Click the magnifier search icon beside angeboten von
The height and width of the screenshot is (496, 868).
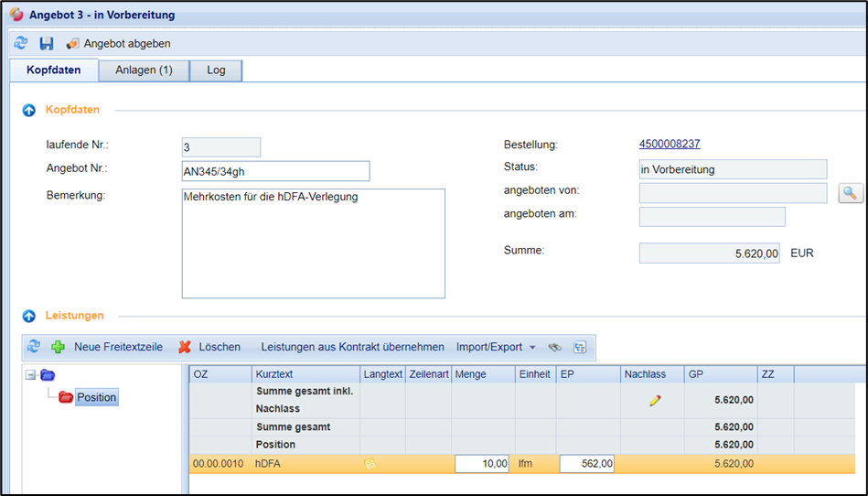[x=851, y=193]
